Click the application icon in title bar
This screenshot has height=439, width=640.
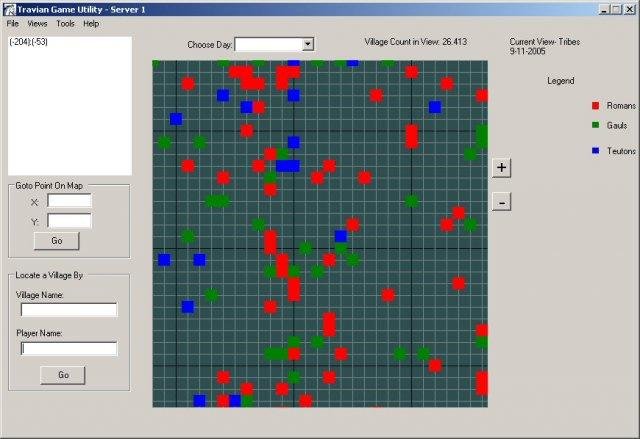click(x=10, y=9)
